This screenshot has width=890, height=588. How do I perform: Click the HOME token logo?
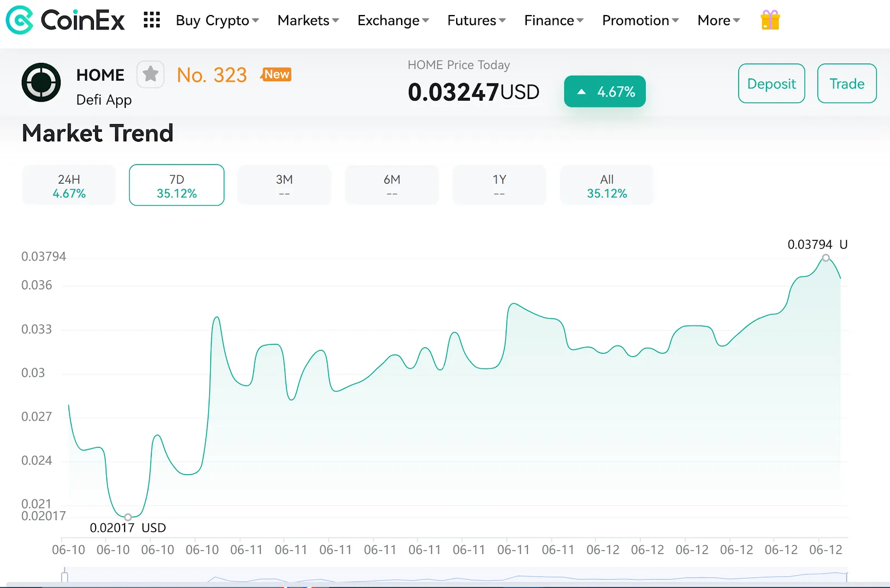point(41,82)
